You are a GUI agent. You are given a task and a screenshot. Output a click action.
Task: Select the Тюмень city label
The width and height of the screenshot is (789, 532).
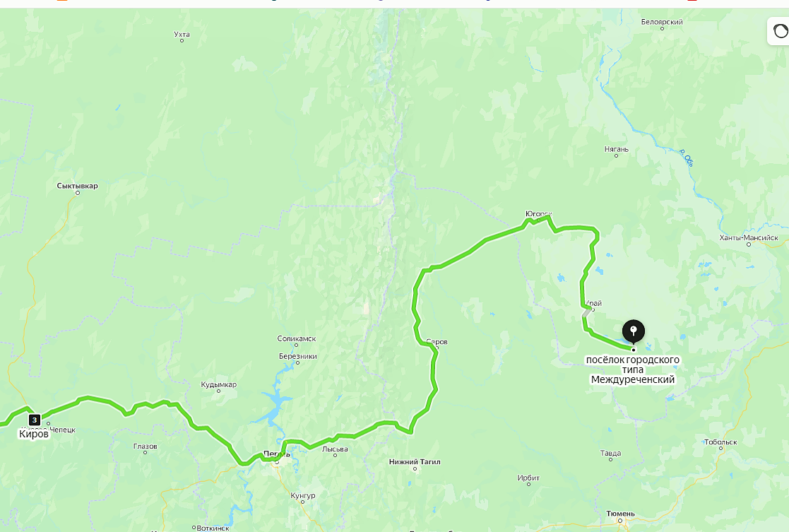click(620, 514)
